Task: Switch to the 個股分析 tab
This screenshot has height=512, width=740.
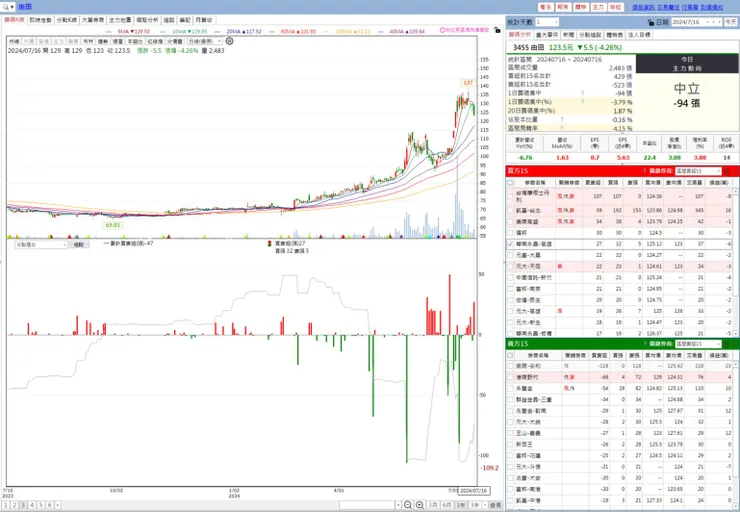Action: pos(147,20)
